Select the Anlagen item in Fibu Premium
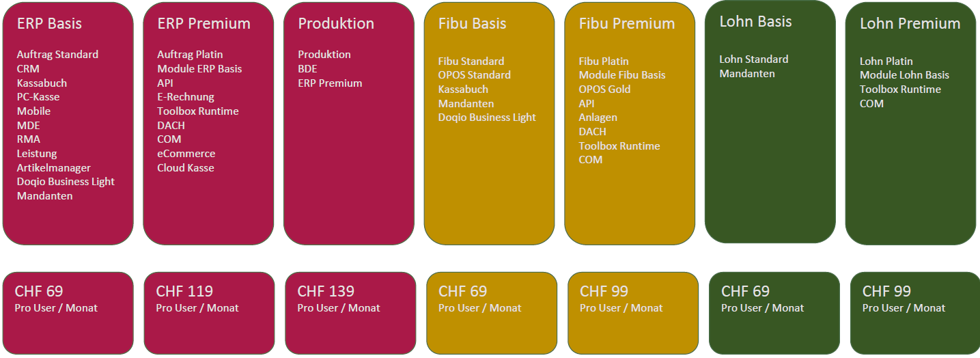Image resolution: width=980 pixels, height=358 pixels. 598,118
